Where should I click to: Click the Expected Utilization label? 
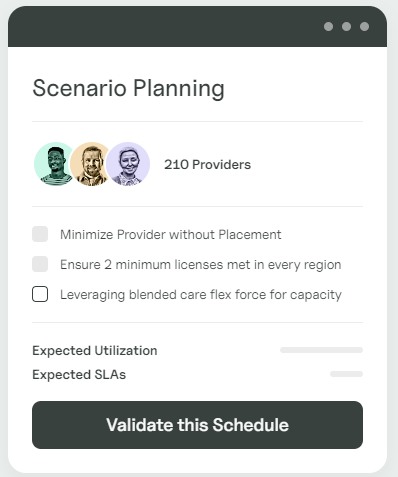95,351
